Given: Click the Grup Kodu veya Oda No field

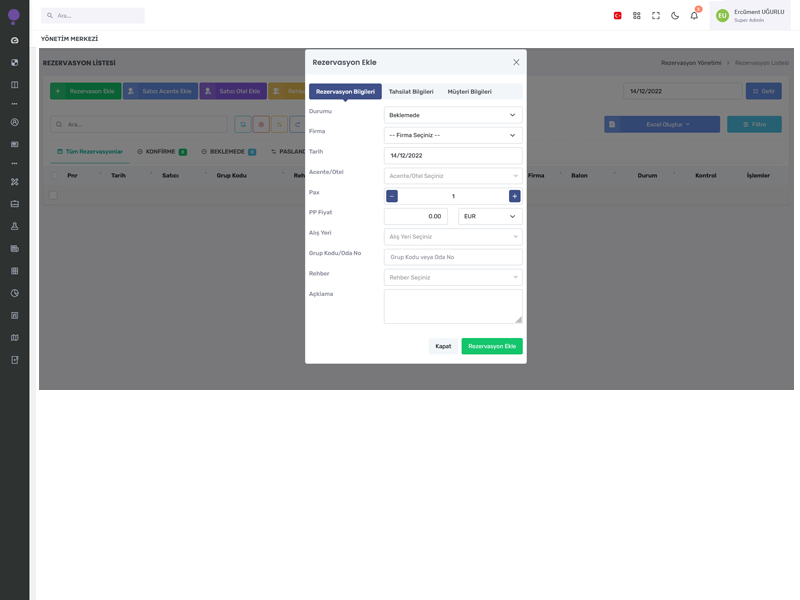Looking at the screenshot, I should [453, 257].
